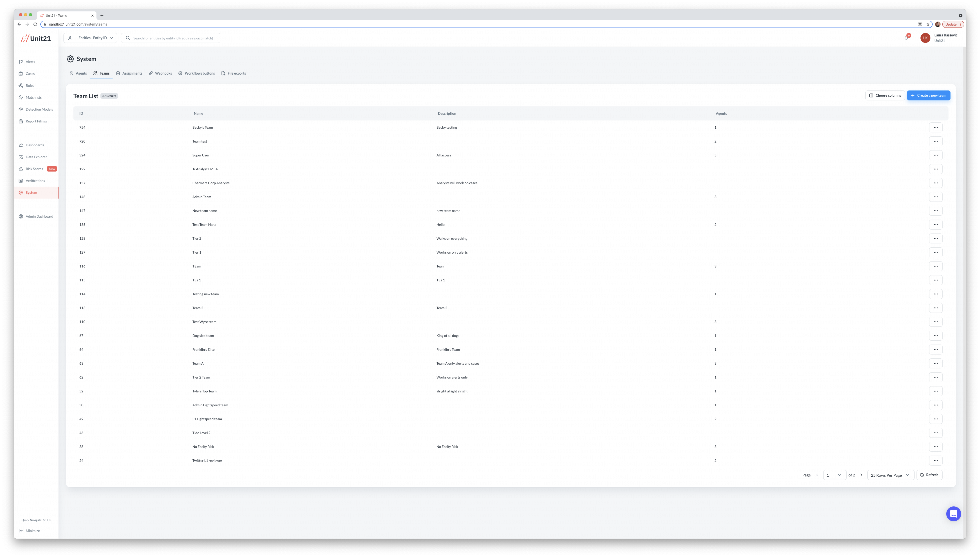
Task: Select the Unit21 - Teams browser tab
Action: tap(67, 16)
